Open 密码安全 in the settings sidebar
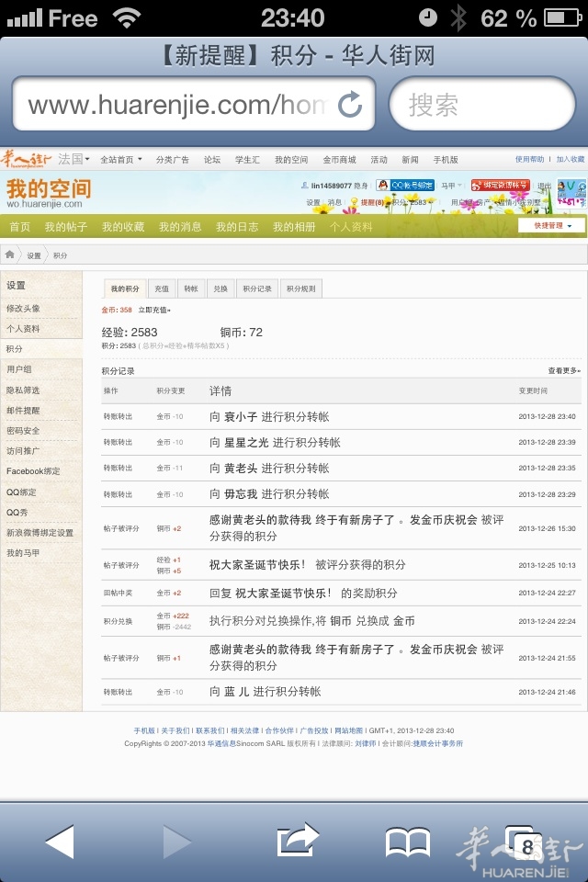 (23, 431)
